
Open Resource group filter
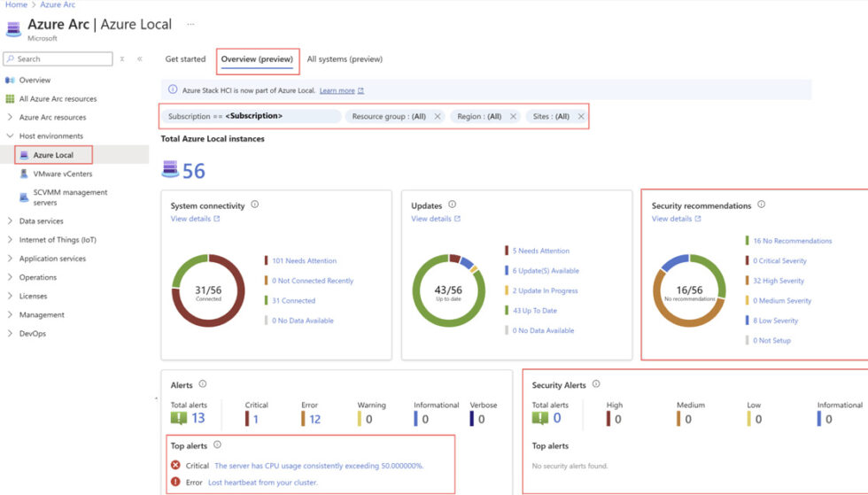pos(389,117)
